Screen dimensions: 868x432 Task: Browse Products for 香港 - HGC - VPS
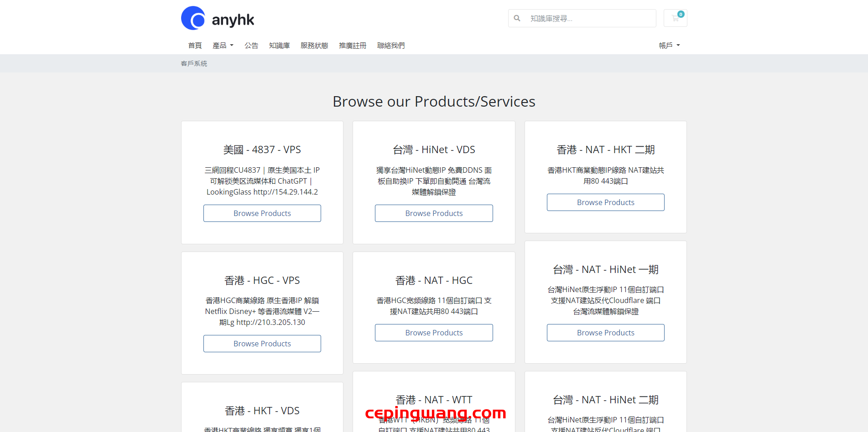pos(262,344)
